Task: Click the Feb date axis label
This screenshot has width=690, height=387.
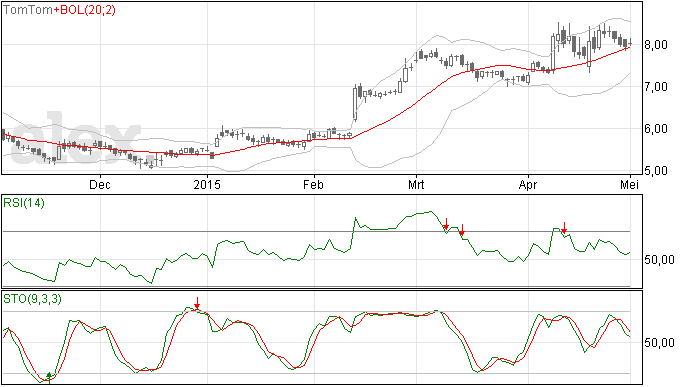Action: point(313,184)
